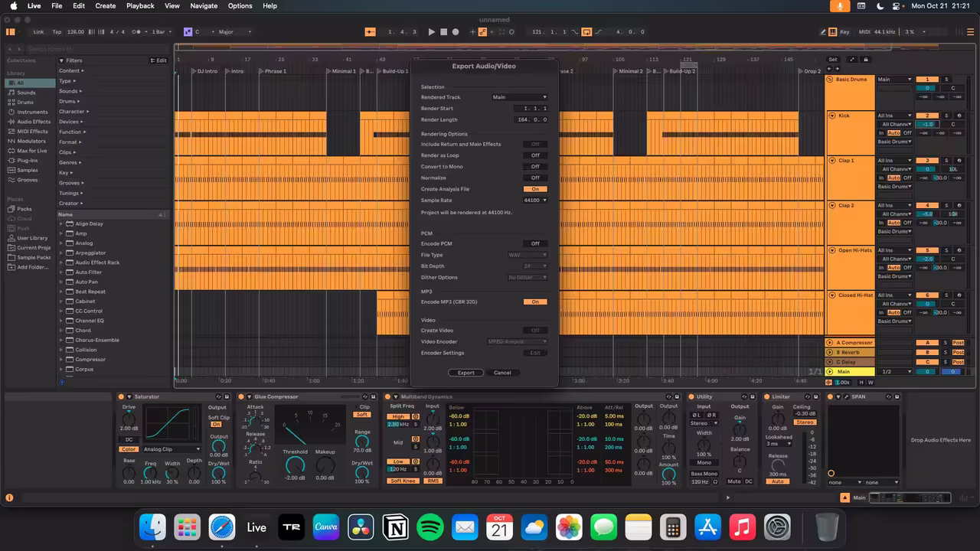
Task: Open Spotify from the Dock
Action: [430, 527]
